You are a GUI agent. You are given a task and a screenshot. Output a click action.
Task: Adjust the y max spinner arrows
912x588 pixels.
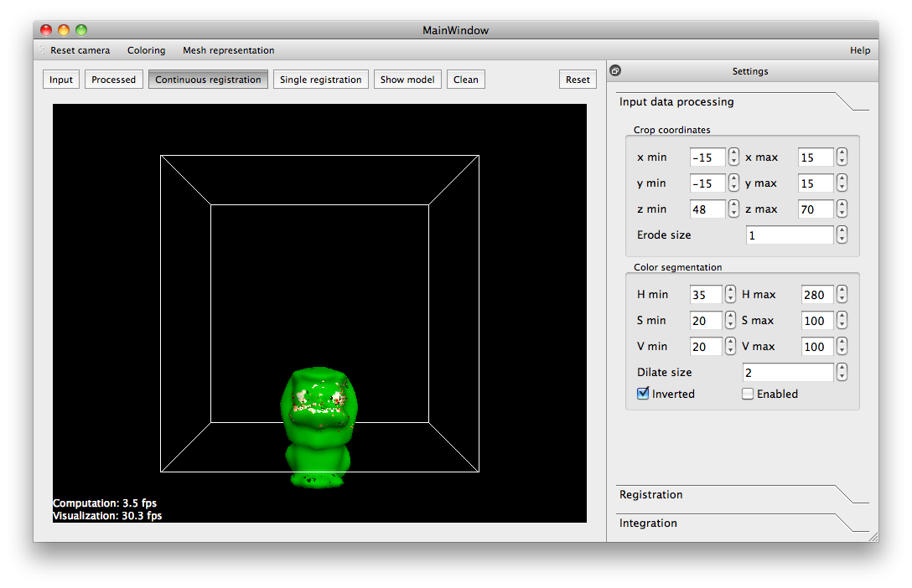pos(842,183)
